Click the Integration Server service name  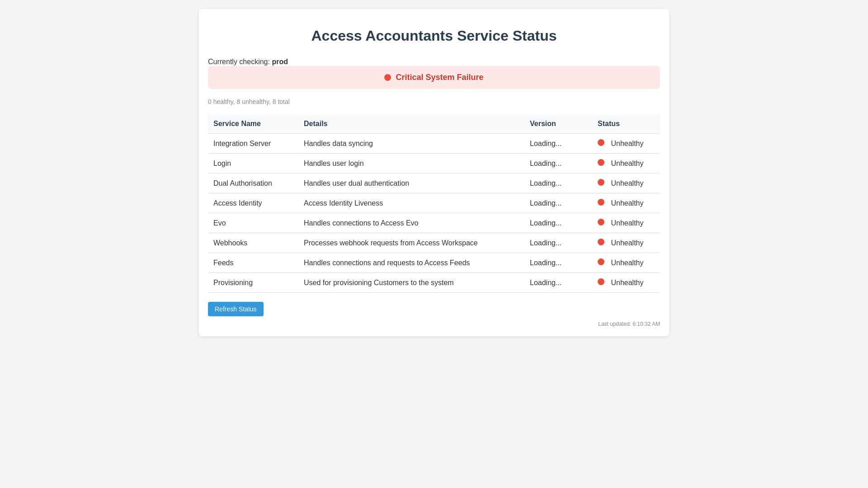pyautogui.click(x=242, y=144)
